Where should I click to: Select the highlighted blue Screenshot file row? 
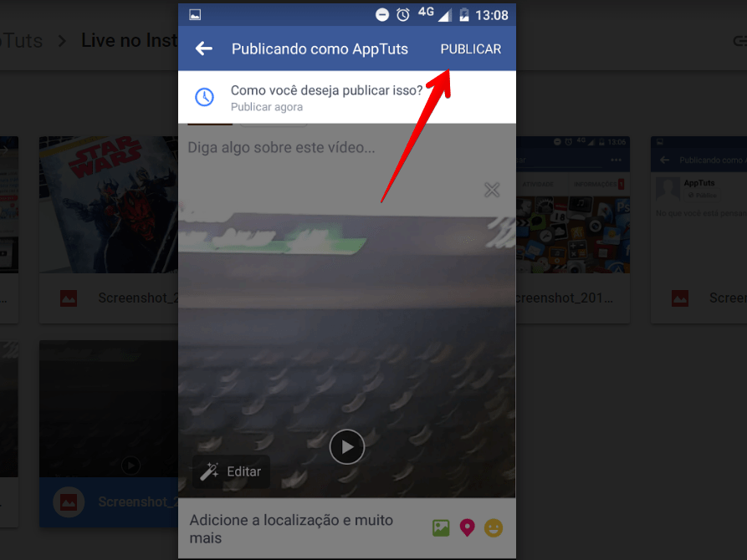(109, 501)
